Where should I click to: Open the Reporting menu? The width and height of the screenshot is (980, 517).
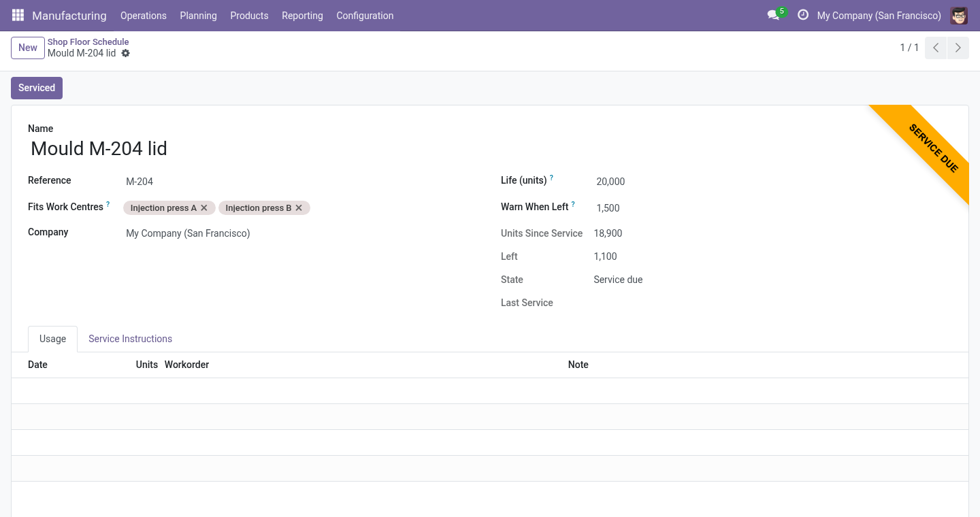302,16
